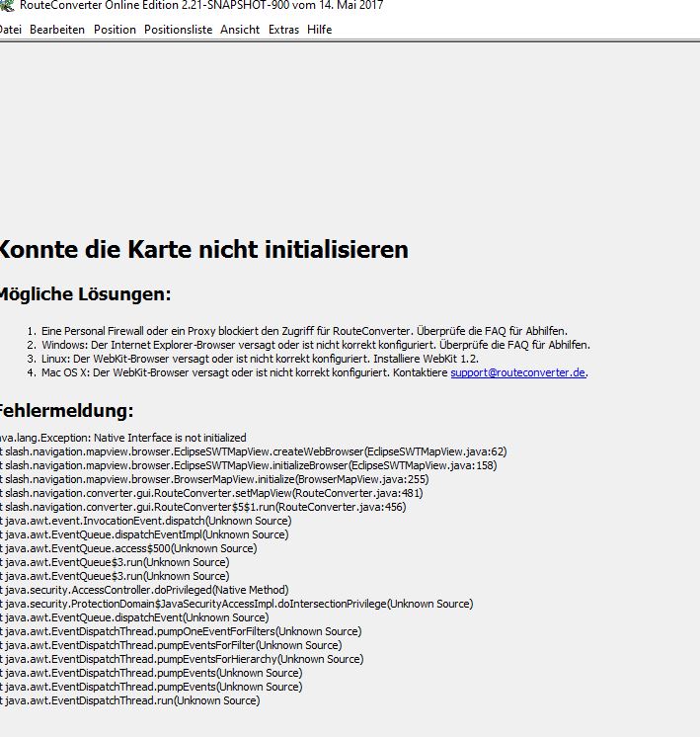Viewport: 700px width, 737px height.
Task: Click the 'Native Interface is not initialized' line
Action: [x=123, y=437]
